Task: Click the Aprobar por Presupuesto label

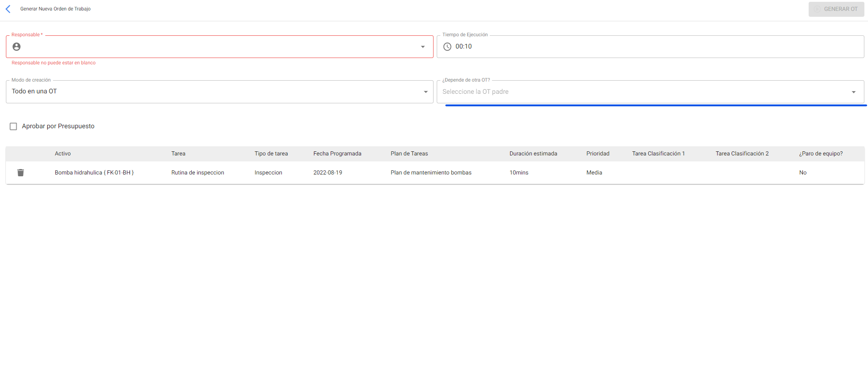Action: pyautogui.click(x=58, y=126)
